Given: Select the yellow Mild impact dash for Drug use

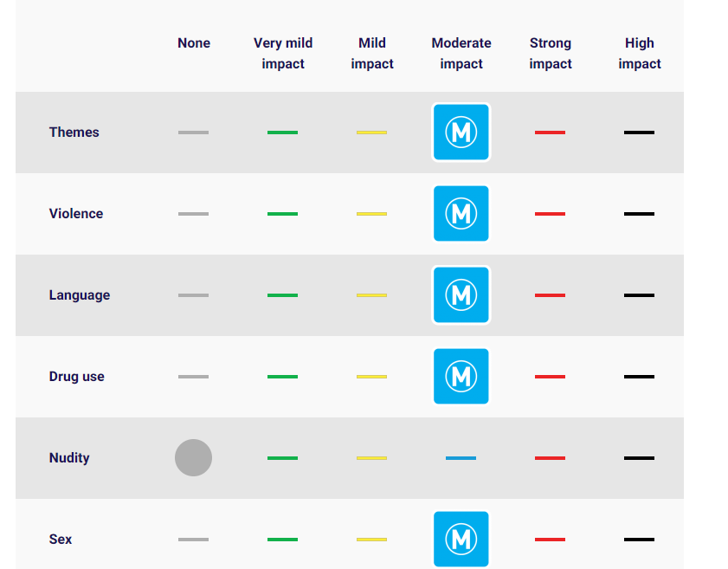Looking at the screenshot, I should click(x=372, y=377).
